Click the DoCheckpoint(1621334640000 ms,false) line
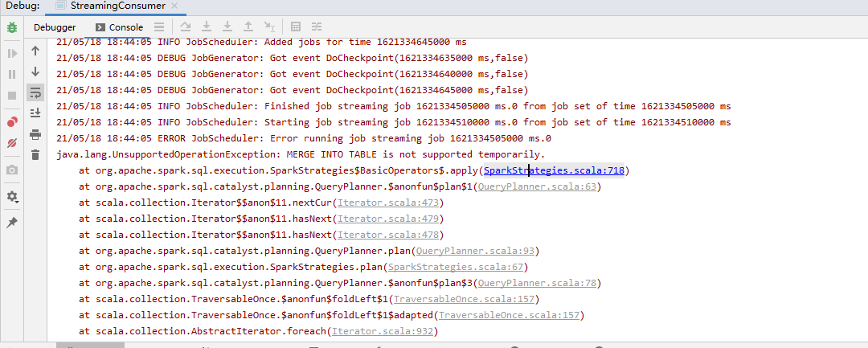The height and width of the screenshot is (348, 868). click(293, 74)
